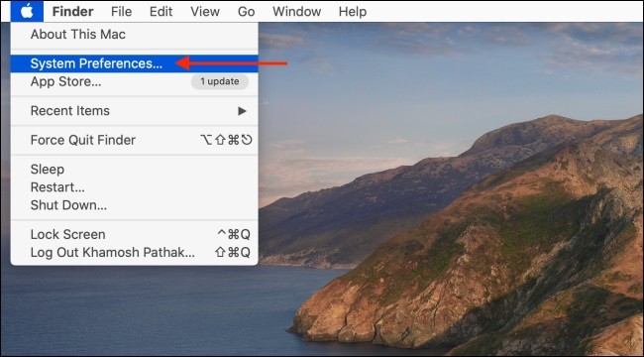Open the Help menu
Viewport: 644px width, 357px height.
click(353, 12)
